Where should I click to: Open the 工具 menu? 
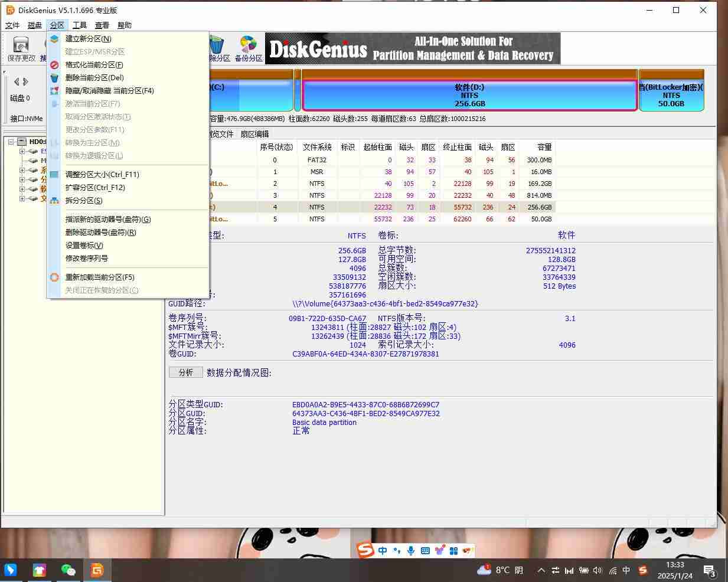[80, 25]
